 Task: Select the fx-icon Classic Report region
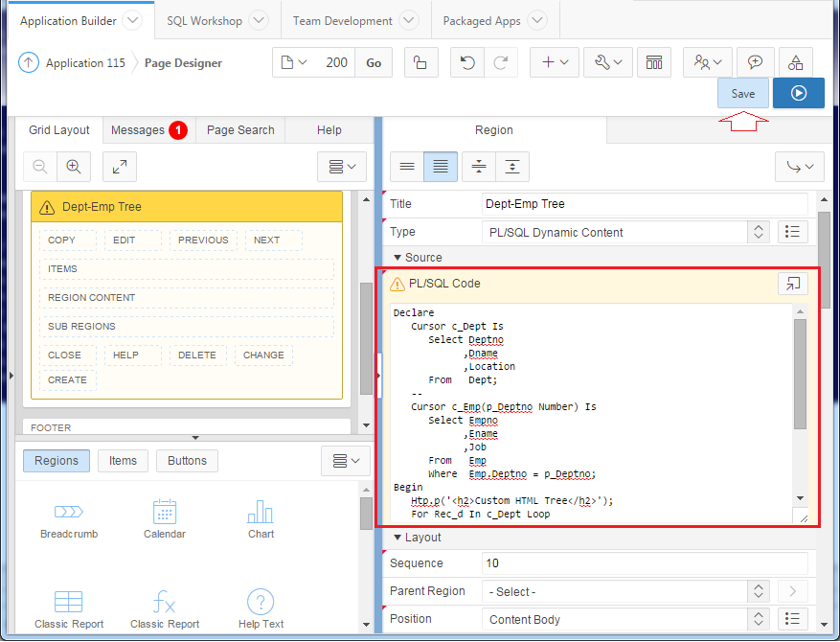[x=165, y=609]
